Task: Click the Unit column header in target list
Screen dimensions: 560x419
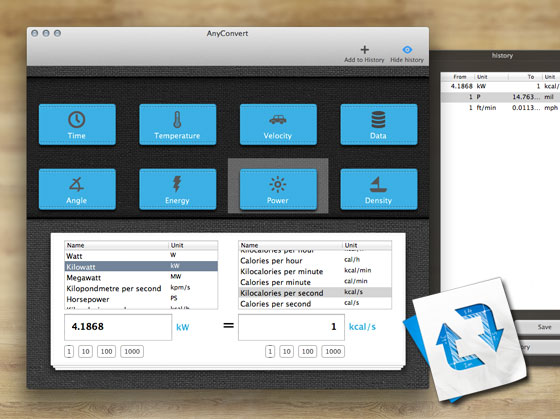Action: point(367,245)
